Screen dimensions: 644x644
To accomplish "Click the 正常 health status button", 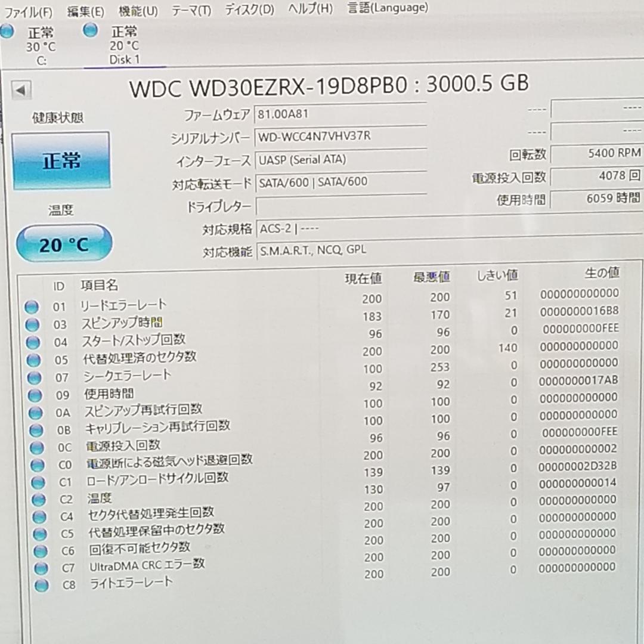I will pyautogui.click(x=61, y=160).
